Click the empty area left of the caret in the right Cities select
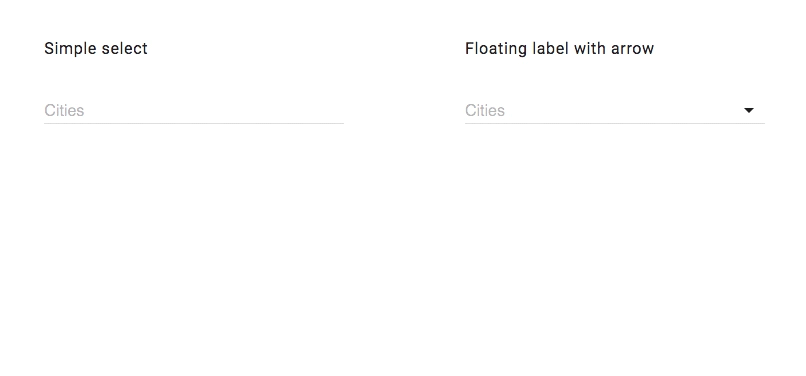 pyautogui.click(x=624, y=110)
